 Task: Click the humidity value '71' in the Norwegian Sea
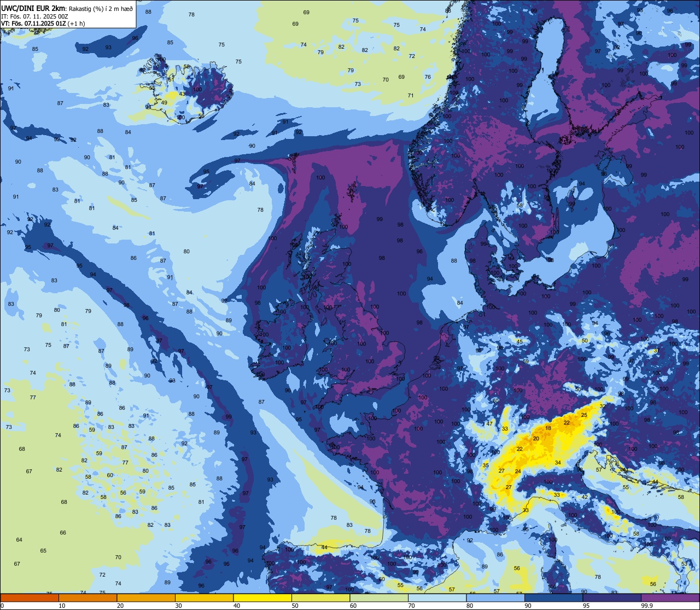(411, 96)
